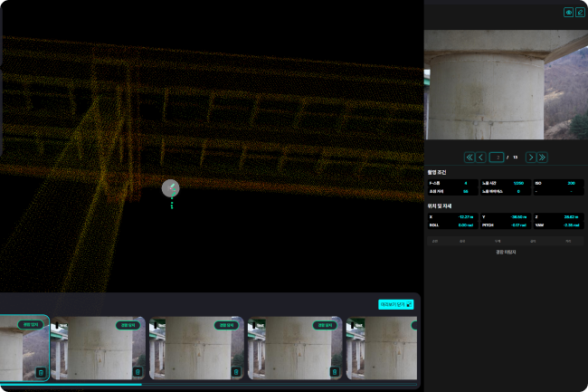Jump to first image with double-left arrow
588x392 pixels.
point(469,157)
